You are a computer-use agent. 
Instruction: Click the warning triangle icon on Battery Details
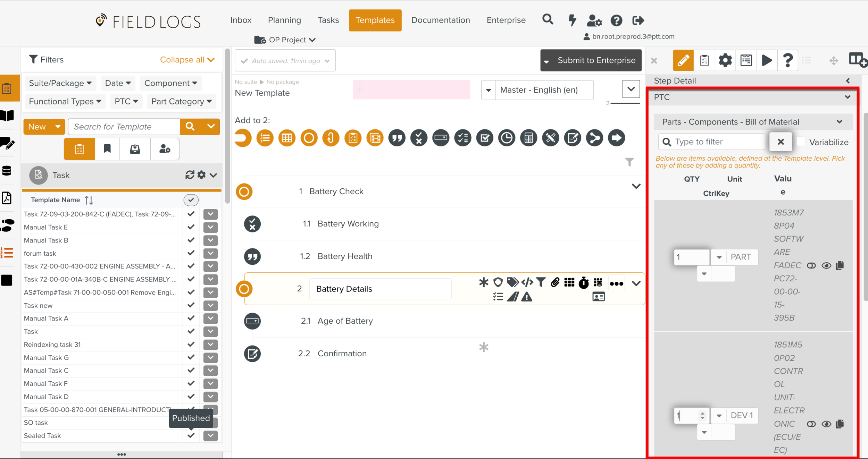pos(527,297)
